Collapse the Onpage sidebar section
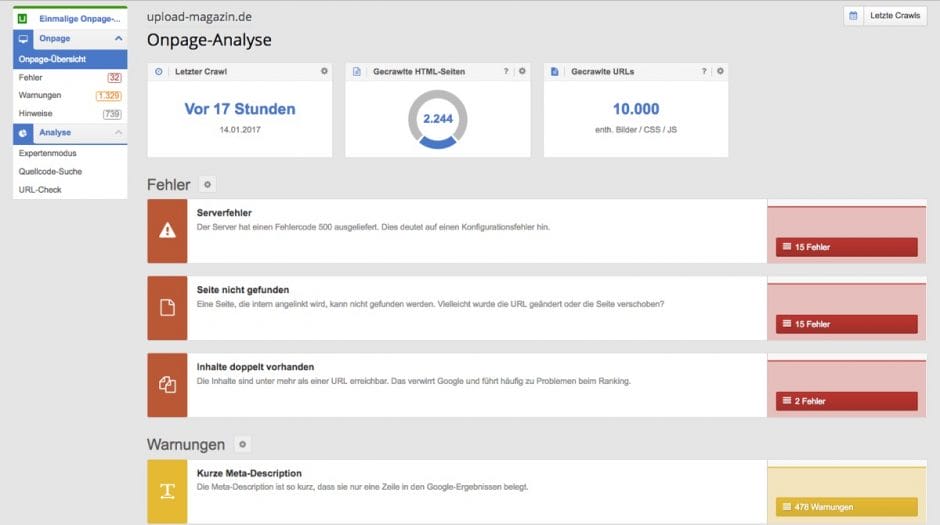The image size is (940, 525). [x=118, y=39]
